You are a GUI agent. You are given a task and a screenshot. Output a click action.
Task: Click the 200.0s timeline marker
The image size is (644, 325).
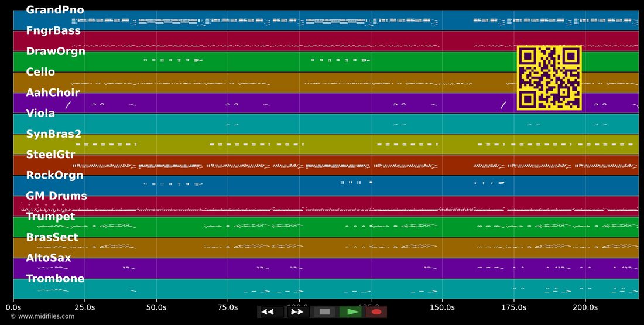(x=585, y=307)
